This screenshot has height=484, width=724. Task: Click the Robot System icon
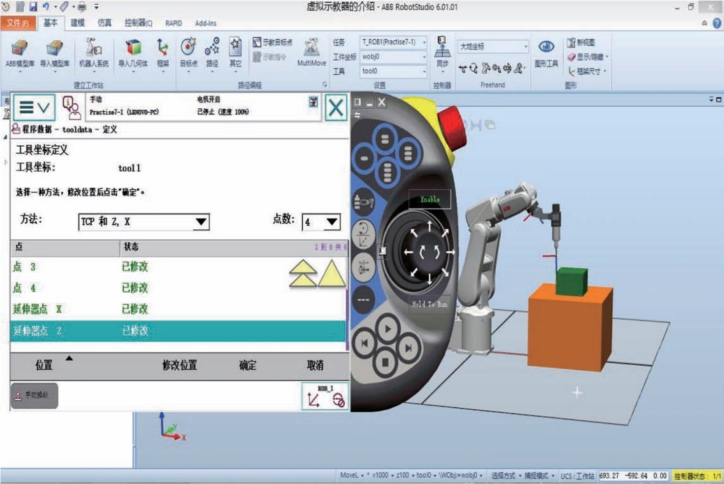coord(93,53)
